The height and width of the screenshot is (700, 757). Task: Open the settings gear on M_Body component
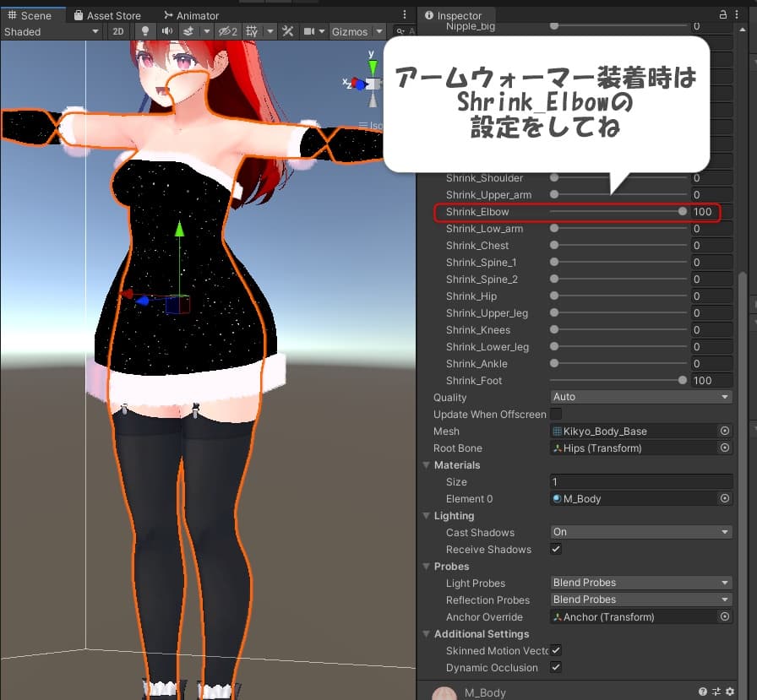(730, 692)
